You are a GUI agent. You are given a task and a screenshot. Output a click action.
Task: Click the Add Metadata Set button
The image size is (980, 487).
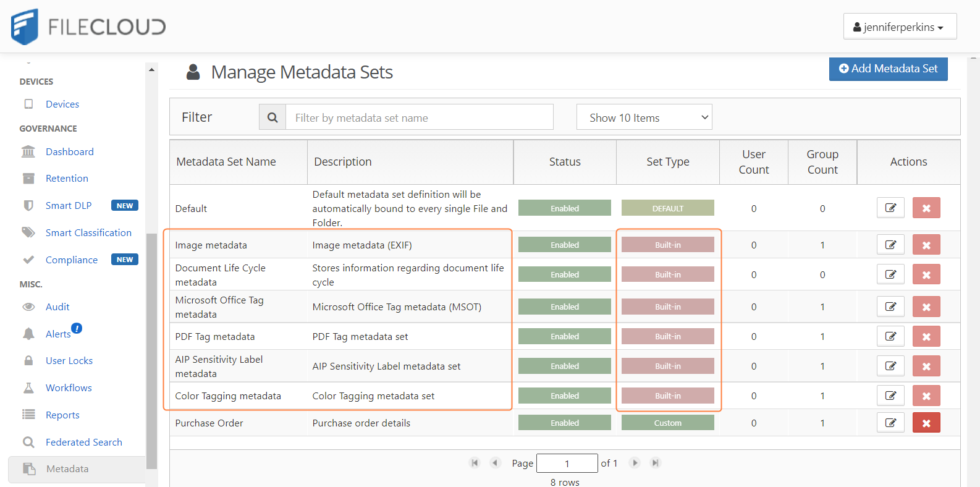(887, 69)
